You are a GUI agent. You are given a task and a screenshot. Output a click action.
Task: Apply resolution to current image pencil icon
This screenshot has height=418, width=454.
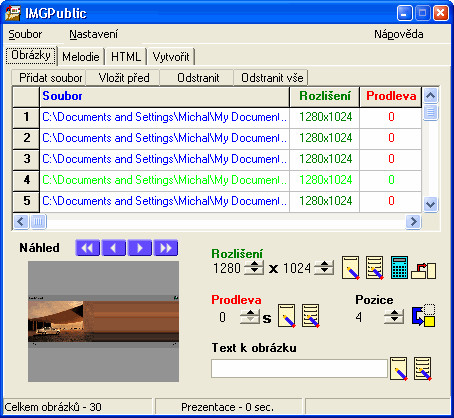[x=351, y=268]
